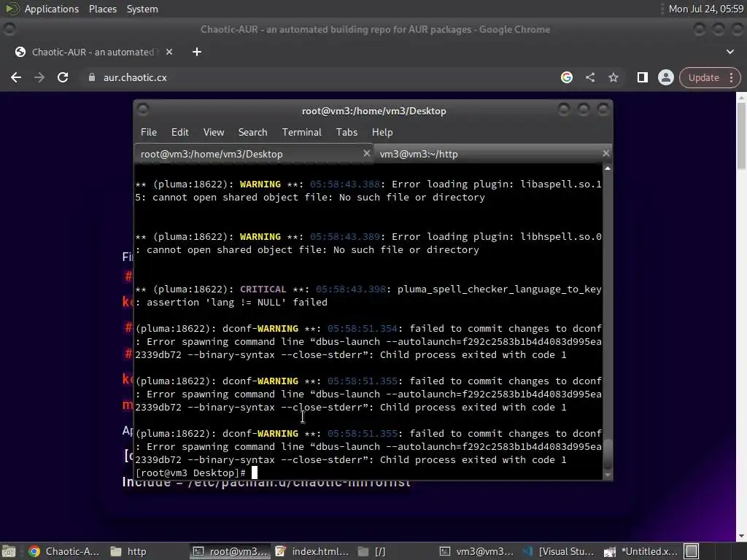Open the Terminal menu
Image resolution: width=747 pixels, height=560 pixels.
(x=301, y=132)
